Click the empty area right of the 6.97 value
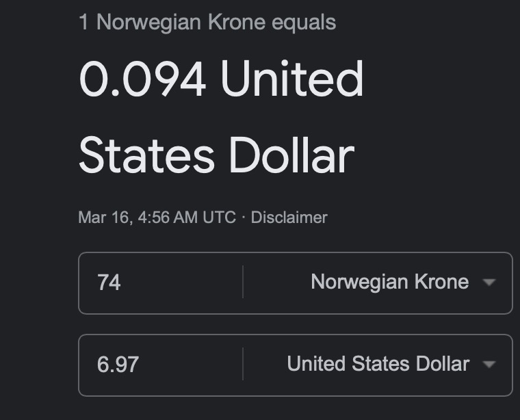 [x=190, y=365]
